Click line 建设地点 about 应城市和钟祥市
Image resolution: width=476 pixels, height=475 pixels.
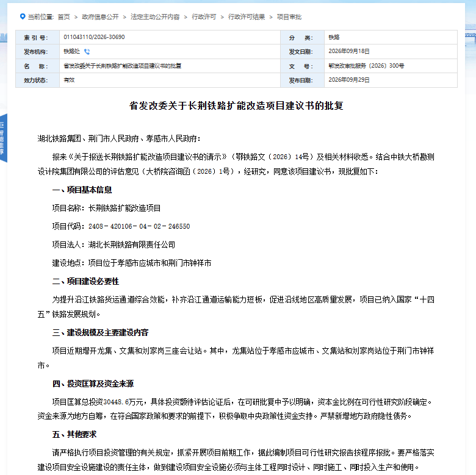click(132, 263)
